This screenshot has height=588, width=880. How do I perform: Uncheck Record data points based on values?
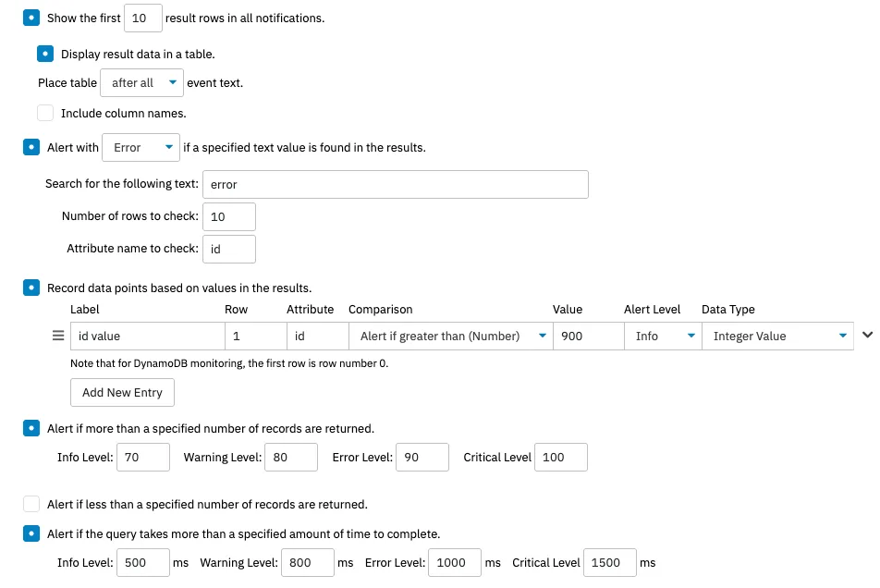pos(31,288)
